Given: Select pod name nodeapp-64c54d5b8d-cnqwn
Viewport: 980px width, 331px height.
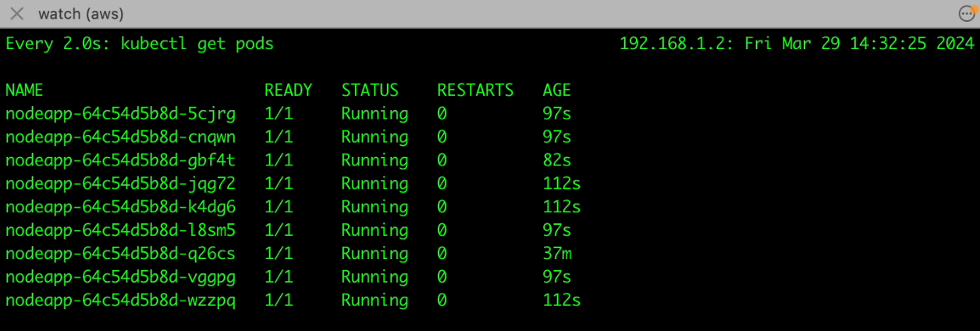Looking at the screenshot, I should pos(120,137).
